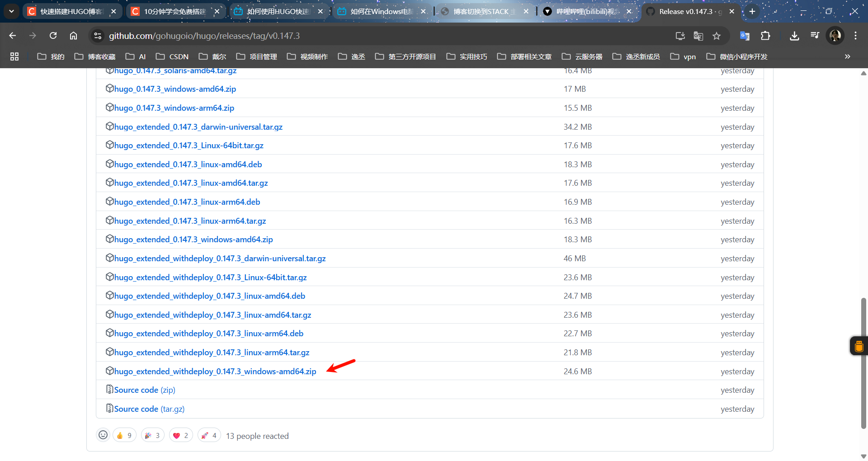Open the AI bookmark folder
Screen dimensions: 868x461
click(136, 56)
